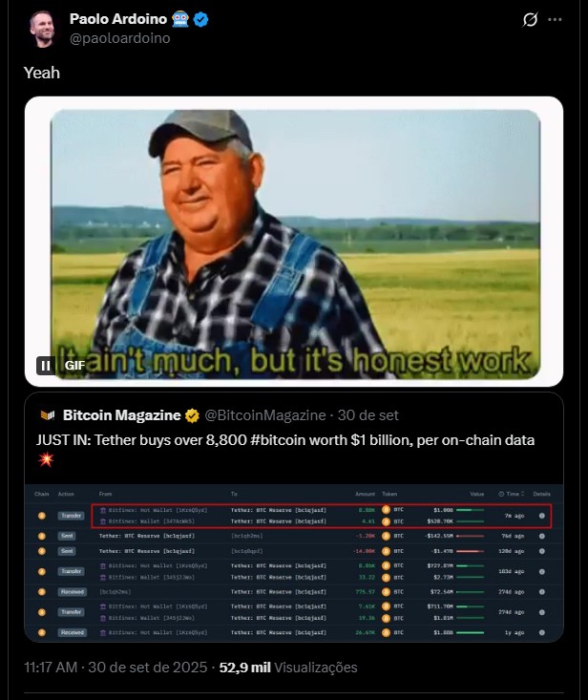Click the Bitcoin Magazine gold verified badge

(x=192, y=415)
